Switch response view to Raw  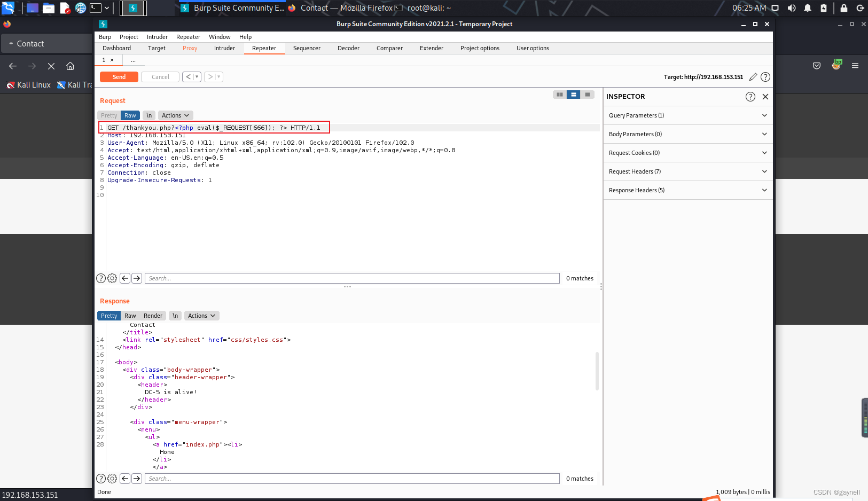pos(130,316)
